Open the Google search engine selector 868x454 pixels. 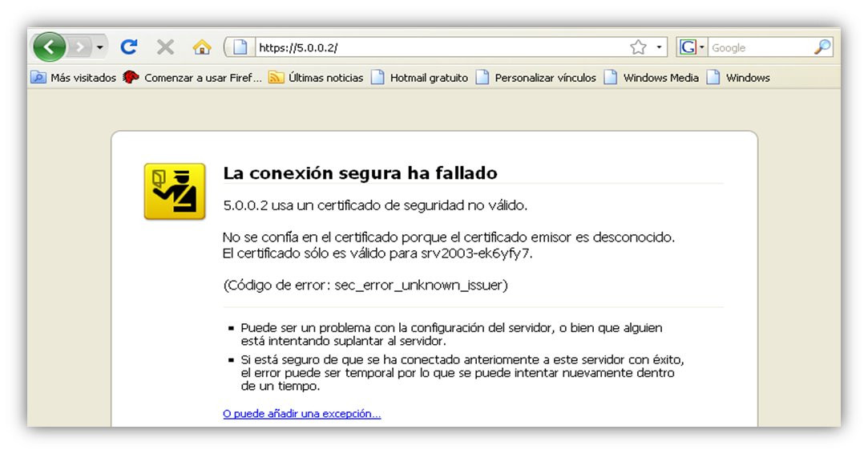pos(701,47)
